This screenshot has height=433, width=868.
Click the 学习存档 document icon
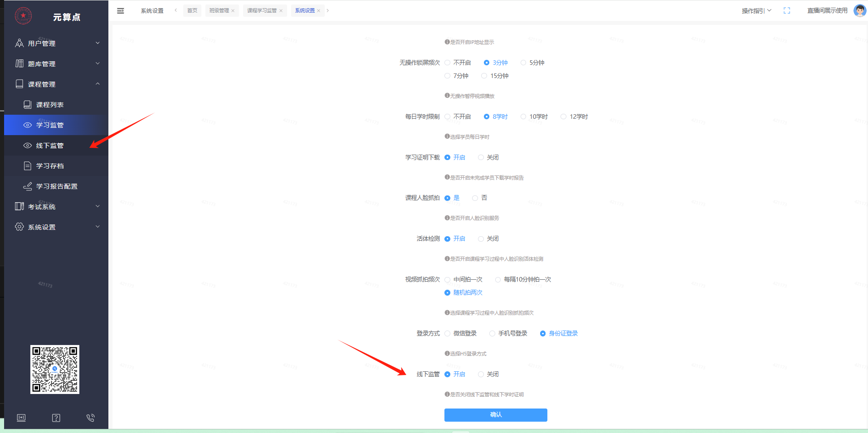coord(28,166)
